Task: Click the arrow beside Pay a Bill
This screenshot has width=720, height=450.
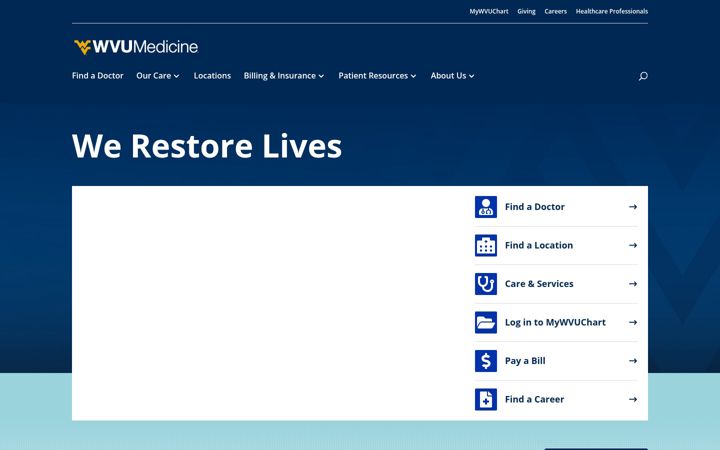Action: pos(633,361)
